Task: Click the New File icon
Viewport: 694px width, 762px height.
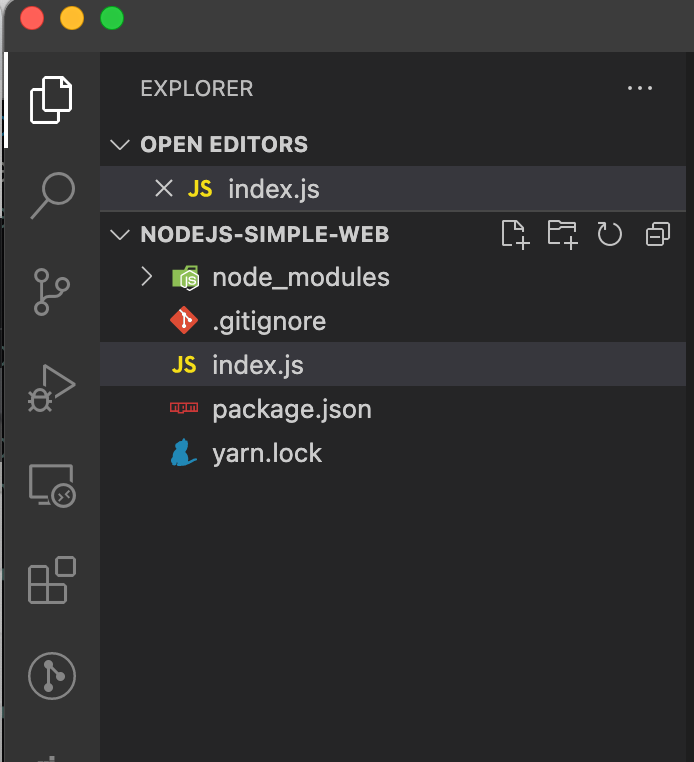Action: click(514, 235)
